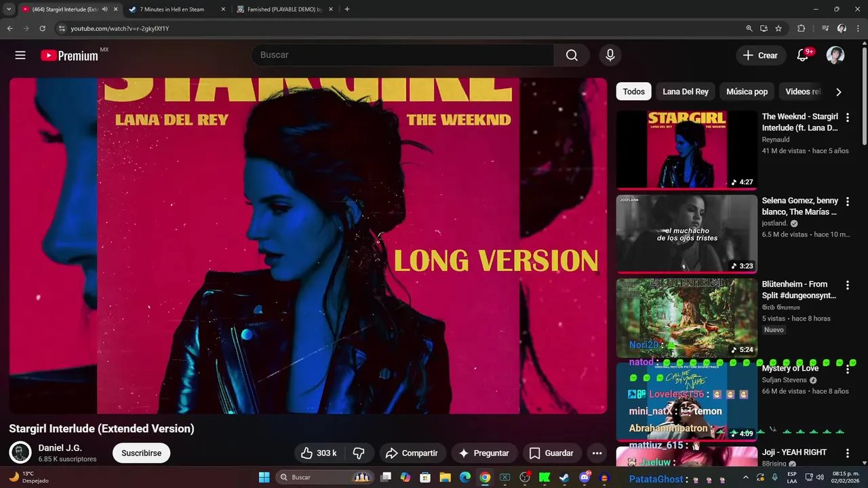Open options for Blütenheim video
868x488 pixels.
point(847,285)
